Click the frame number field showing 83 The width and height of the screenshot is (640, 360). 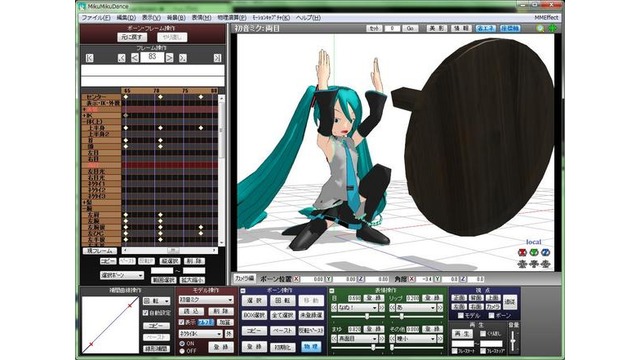click(x=152, y=57)
